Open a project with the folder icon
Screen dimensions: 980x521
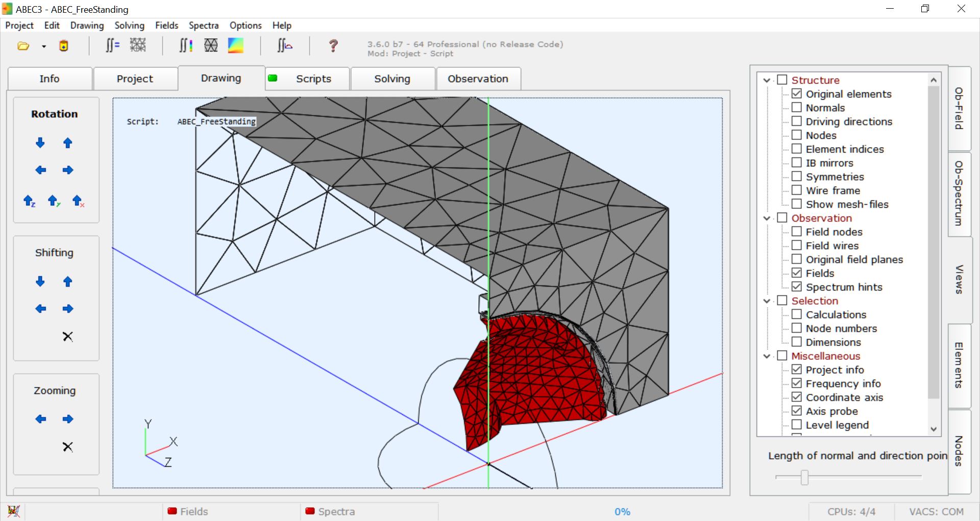(23, 46)
